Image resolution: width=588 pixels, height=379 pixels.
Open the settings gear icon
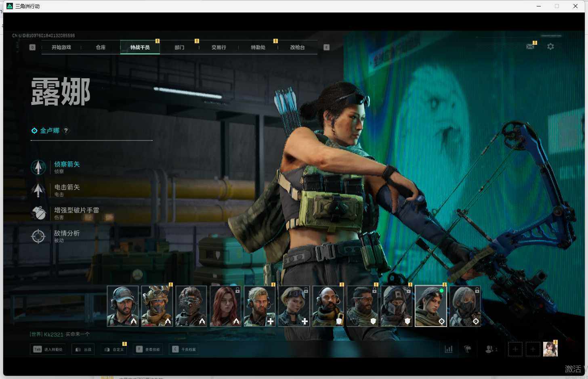click(550, 47)
